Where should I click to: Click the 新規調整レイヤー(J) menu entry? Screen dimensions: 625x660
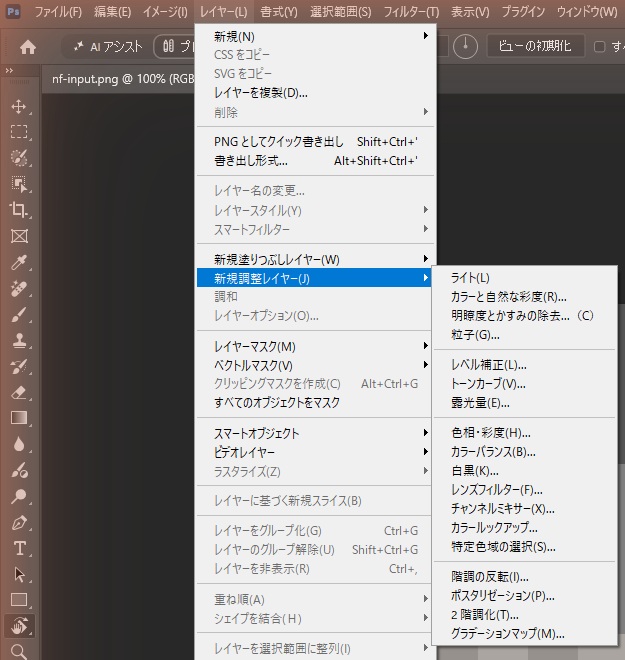point(314,278)
